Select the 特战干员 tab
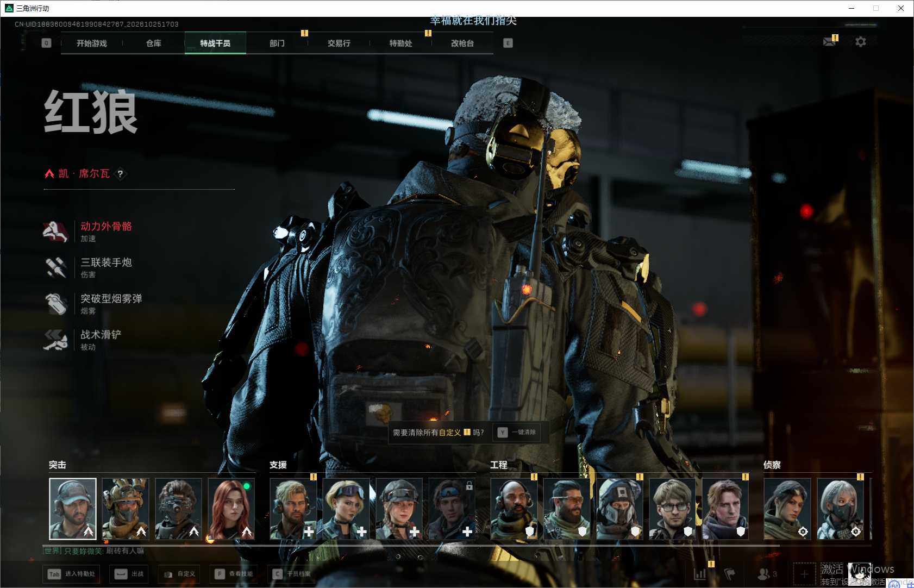Screen dimensions: 914x588 tap(215, 43)
